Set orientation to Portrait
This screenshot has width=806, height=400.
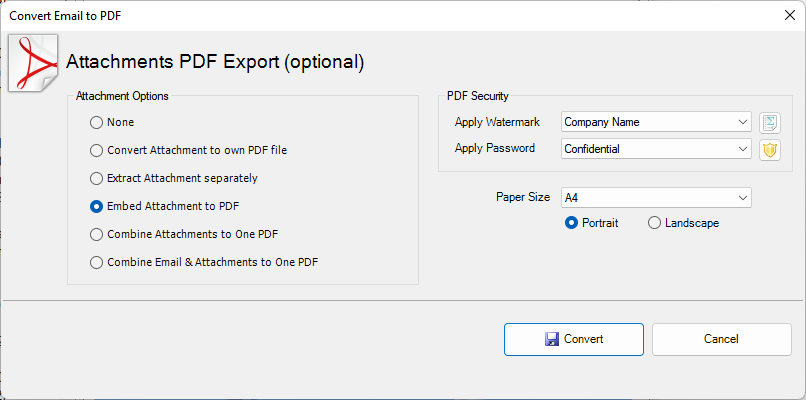pyautogui.click(x=572, y=223)
